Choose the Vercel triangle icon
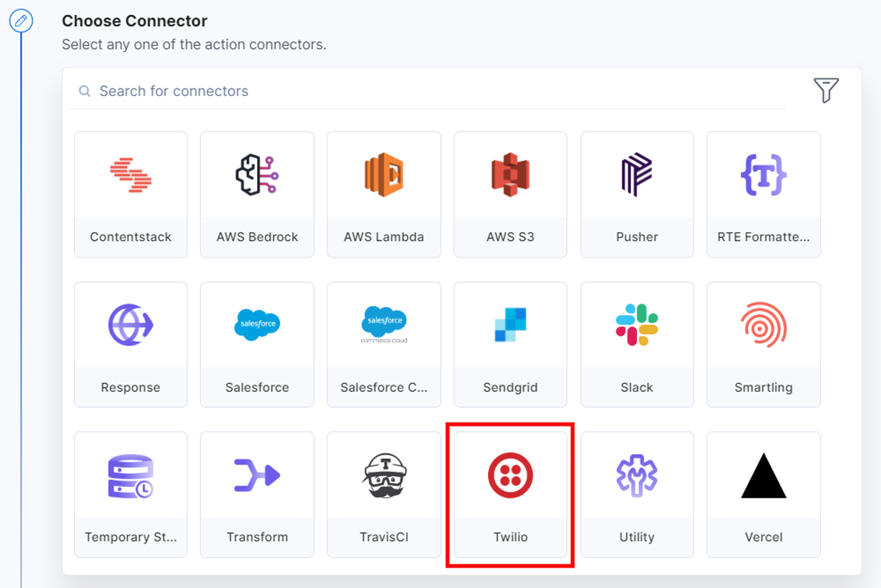This screenshot has width=881, height=588. click(x=764, y=475)
